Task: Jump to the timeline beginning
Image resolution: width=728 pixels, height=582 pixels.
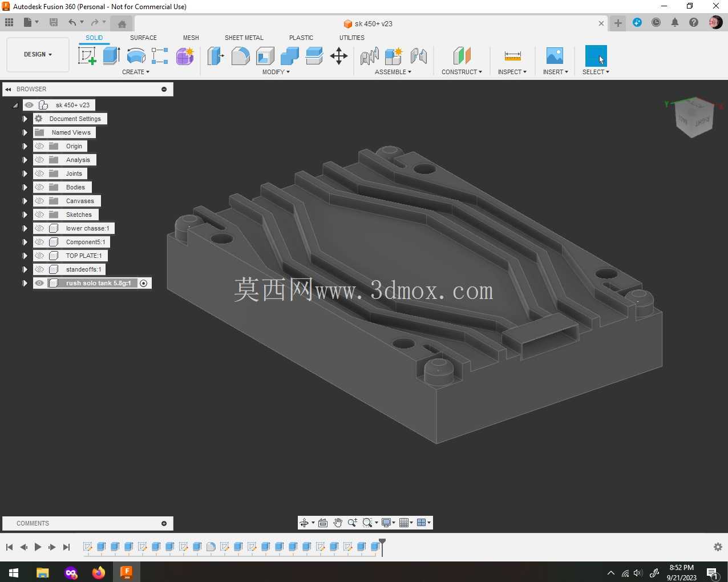Action: tap(9, 547)
